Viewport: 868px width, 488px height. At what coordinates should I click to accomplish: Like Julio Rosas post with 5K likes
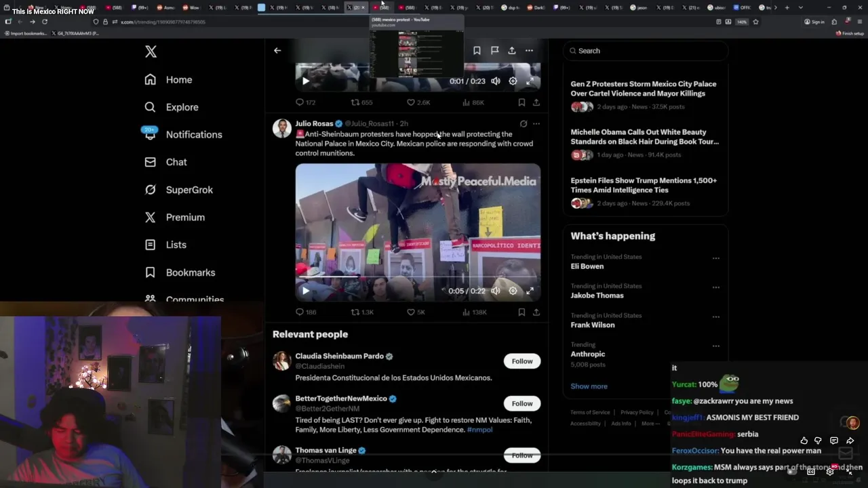416,312
